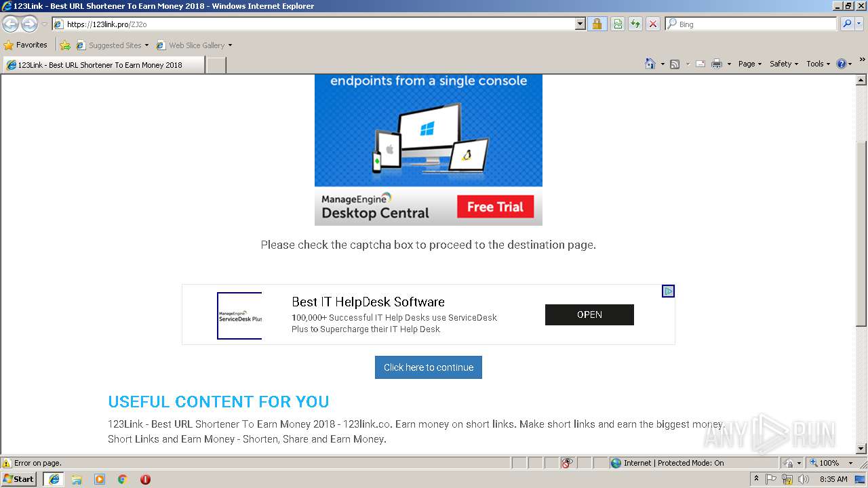Open the Safety menu
Image resolution: width=868 pixels, height=488 pixels.
(784, 64)
